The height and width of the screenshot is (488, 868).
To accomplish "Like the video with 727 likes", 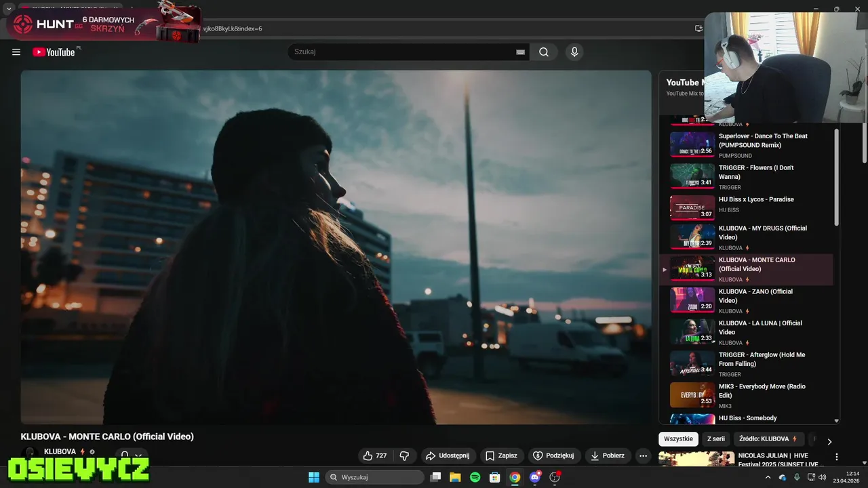I will pyautogui.click(x=374, y=455).
